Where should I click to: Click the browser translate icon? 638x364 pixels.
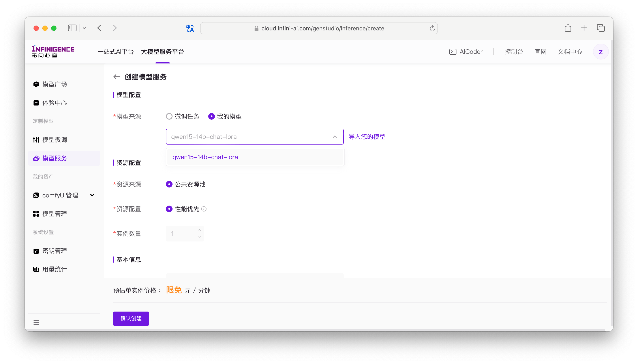coord(190,28)
